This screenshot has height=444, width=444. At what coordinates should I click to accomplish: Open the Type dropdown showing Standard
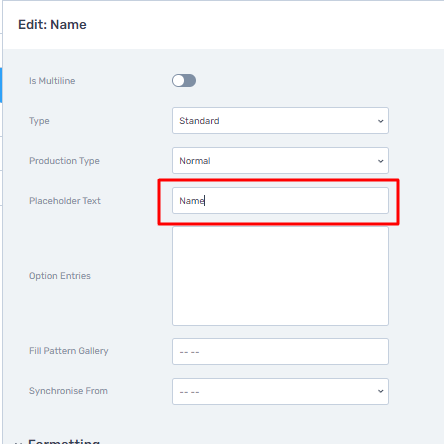[280, 121]
